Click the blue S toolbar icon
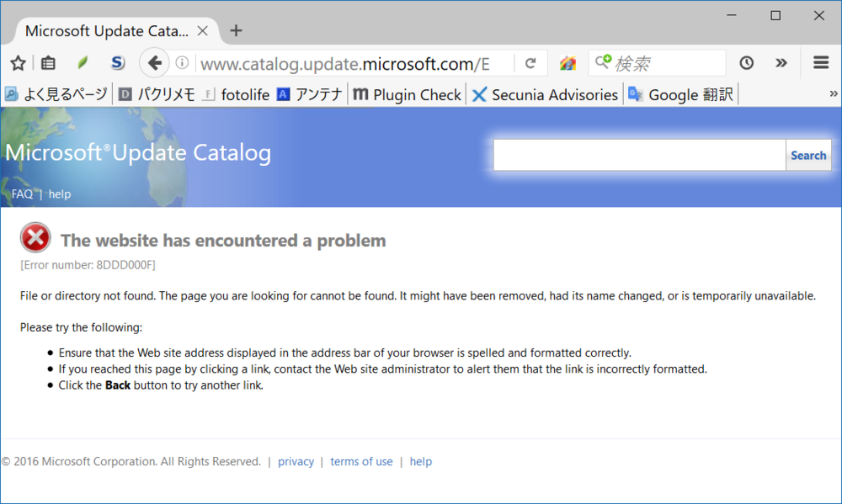842x504 pixels. 118,63
